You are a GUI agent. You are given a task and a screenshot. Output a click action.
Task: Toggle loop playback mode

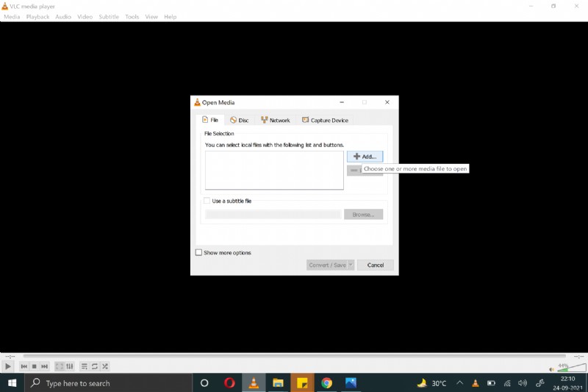pyautogui.click(x=95, y=366)
